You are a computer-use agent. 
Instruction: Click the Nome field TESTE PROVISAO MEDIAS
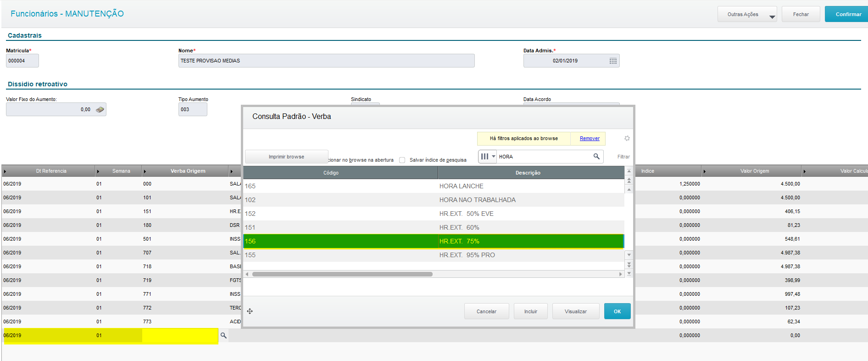click(326, 61)
